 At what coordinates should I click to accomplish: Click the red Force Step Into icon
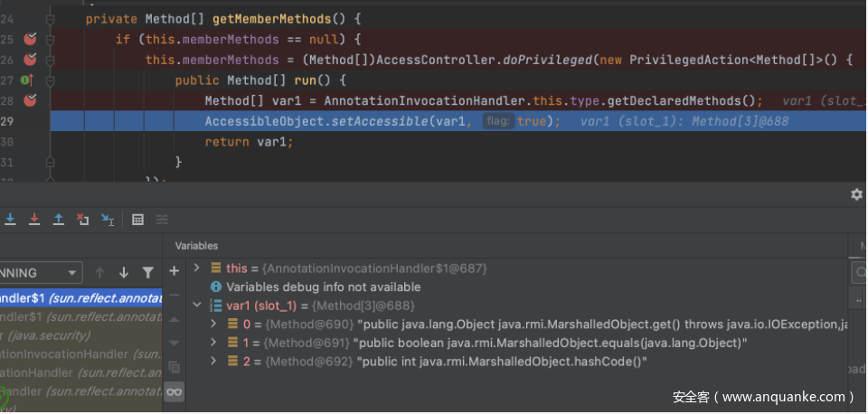(34, 219)
